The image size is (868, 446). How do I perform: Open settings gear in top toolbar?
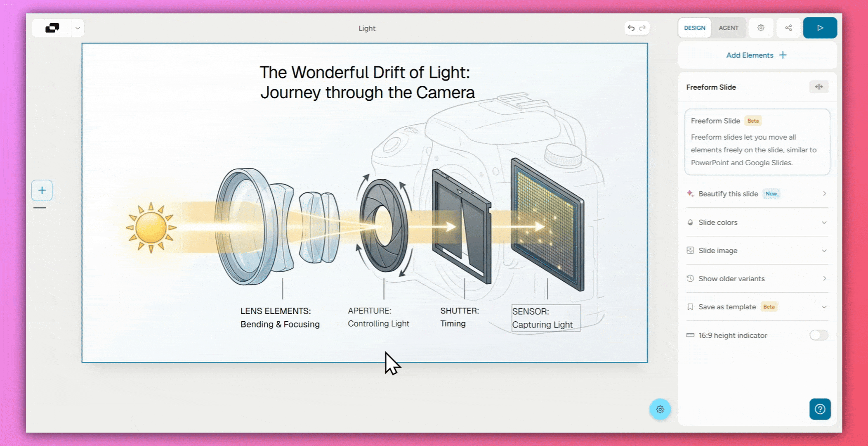[761, 28]
